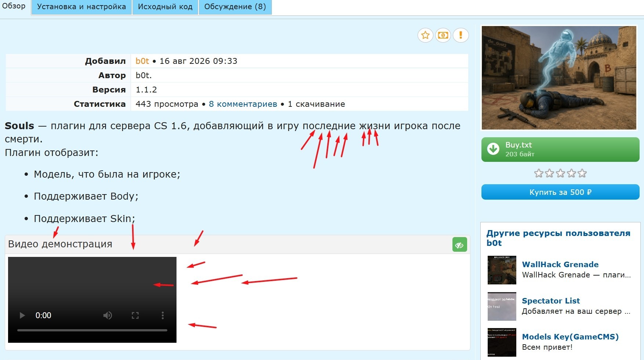Open the Исходный код tab
This screenshot has height=360, width=644.
[x=165, y=7]
